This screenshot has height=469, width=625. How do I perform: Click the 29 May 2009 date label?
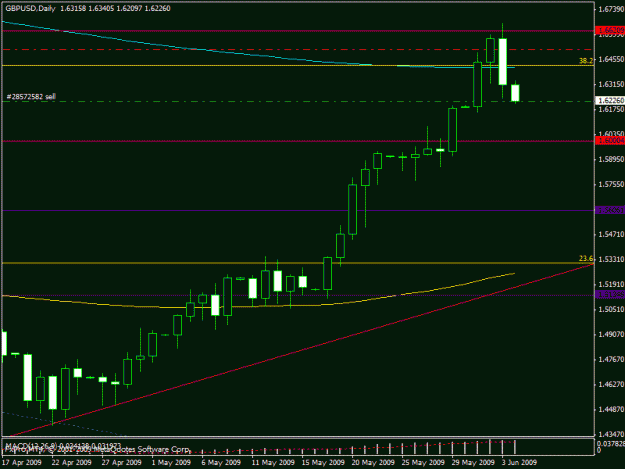pos(473,463)
